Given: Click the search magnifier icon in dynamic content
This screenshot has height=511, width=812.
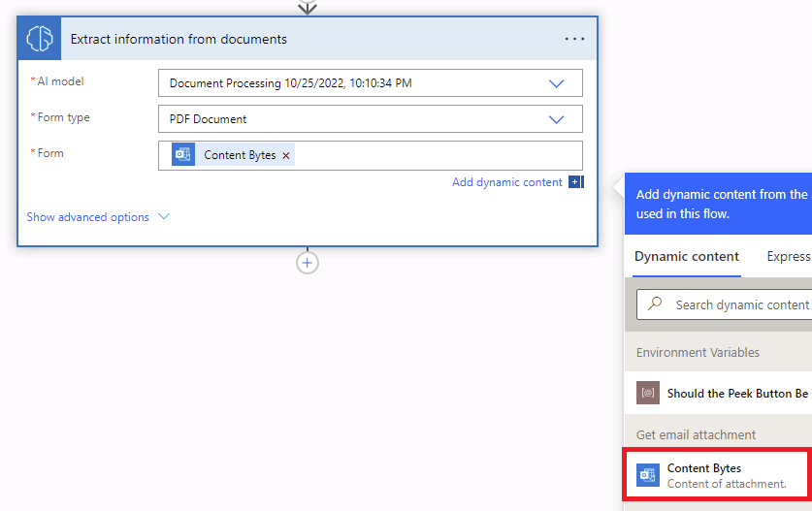Looking at the screenshot, I should [656, 304].
